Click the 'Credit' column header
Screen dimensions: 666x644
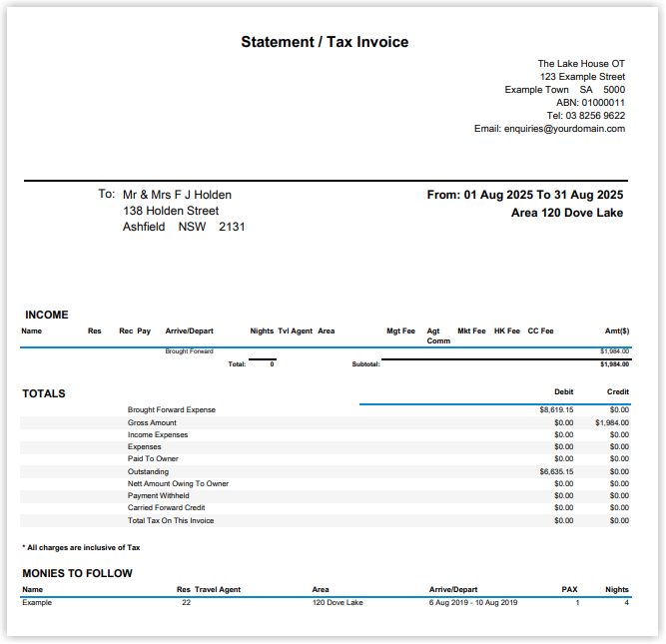pos(618,392)
